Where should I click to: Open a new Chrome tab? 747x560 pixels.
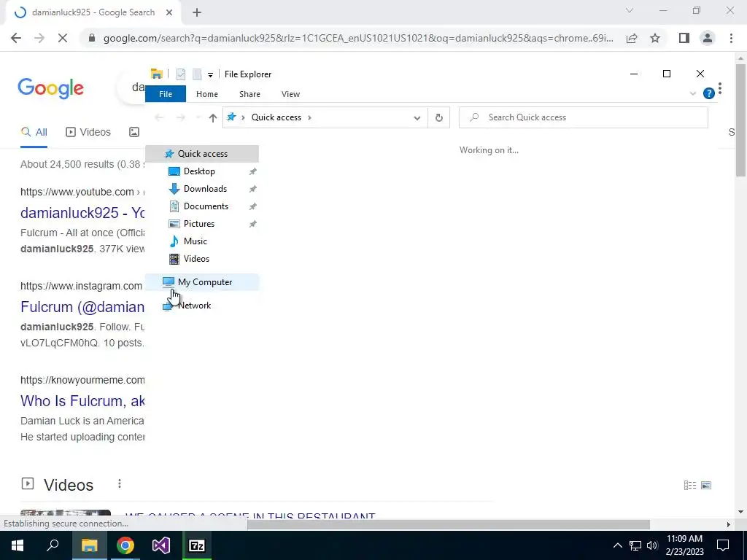point(197,13)
